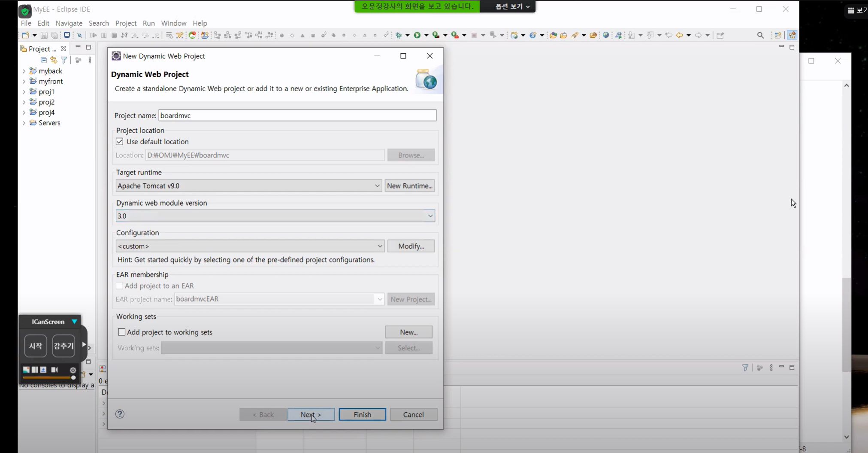868x453 pixels.
Task: Click the Modify... button
Action: 411,246
